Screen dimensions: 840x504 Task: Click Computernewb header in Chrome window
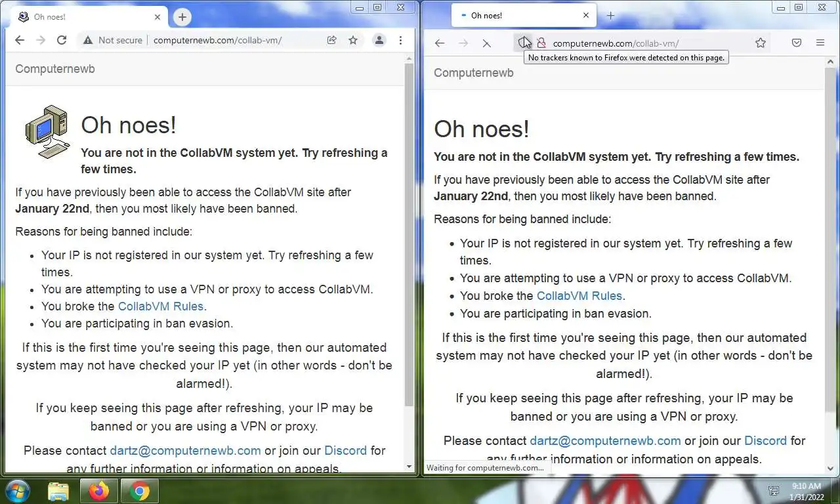click(x=55, y=69)
